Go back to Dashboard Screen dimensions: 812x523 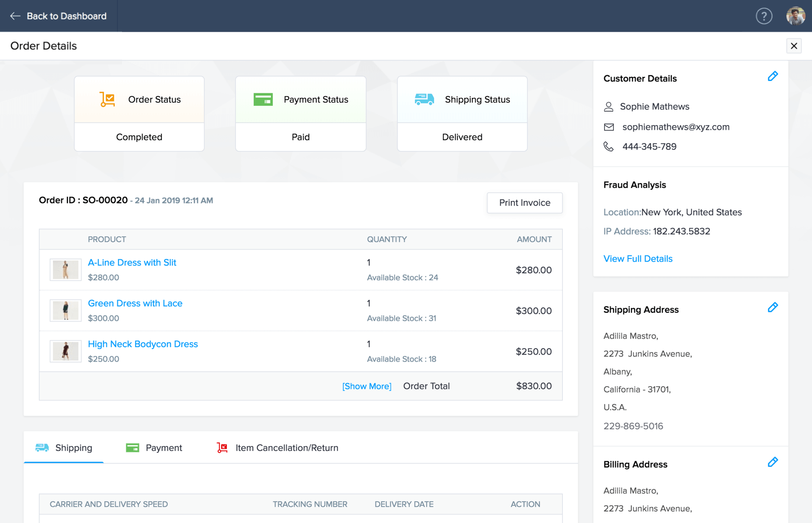59,16
